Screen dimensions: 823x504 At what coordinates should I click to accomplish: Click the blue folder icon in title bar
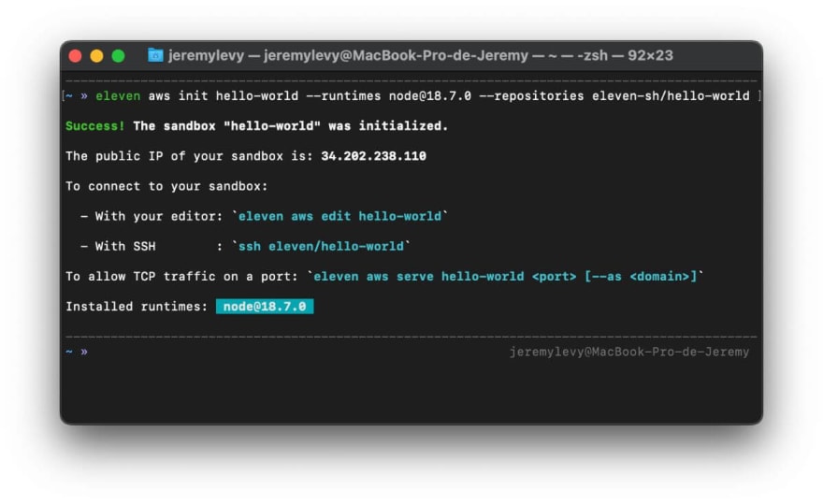click(x=155, y=55)
